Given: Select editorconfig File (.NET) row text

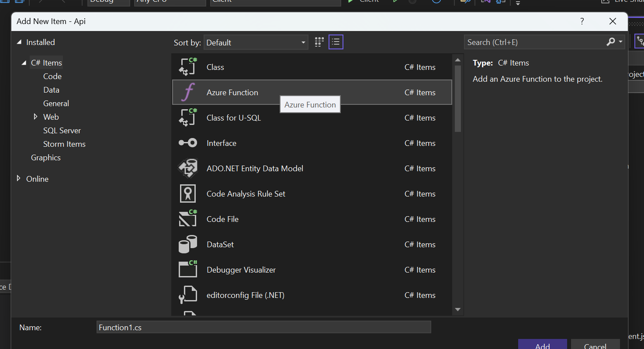Looking at the screenshot, I should 246,295.
